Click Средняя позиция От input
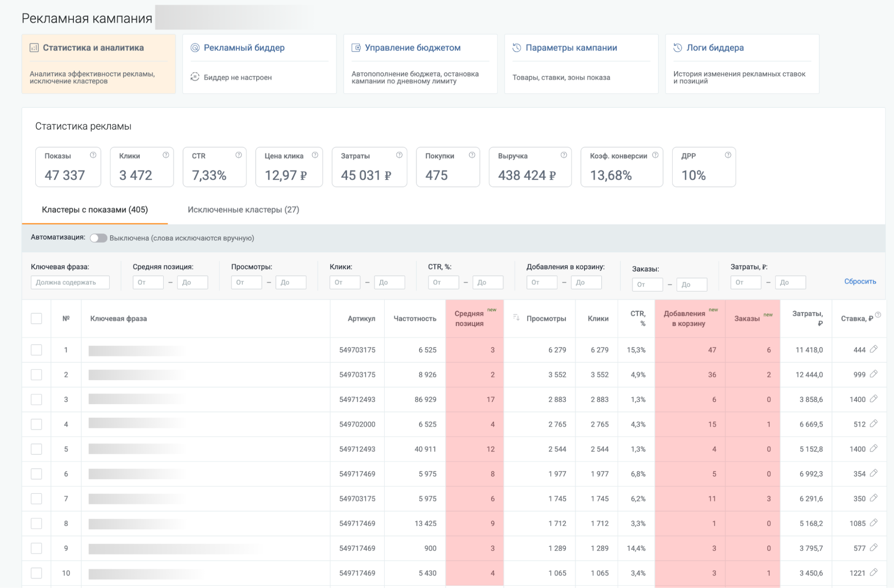894x588 pixels. tap(148, 282)
